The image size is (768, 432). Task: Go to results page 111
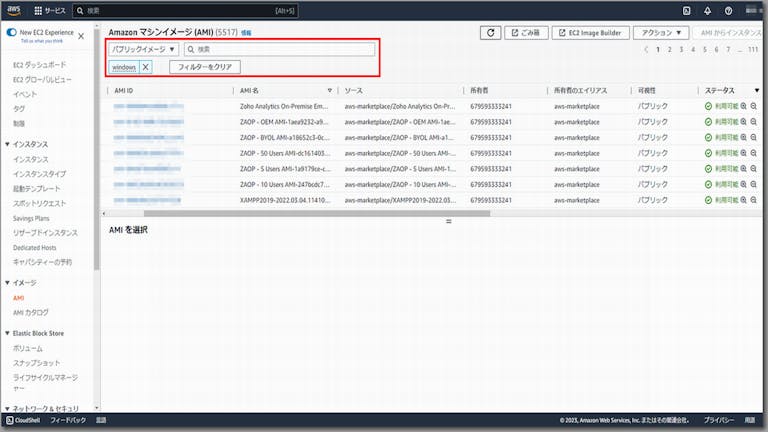coord(753,49)
